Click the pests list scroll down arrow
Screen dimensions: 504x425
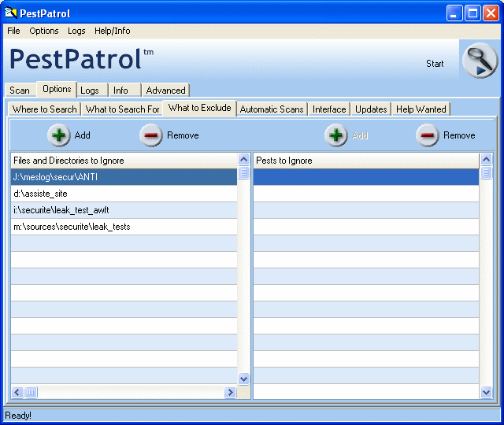click(487, 392)
